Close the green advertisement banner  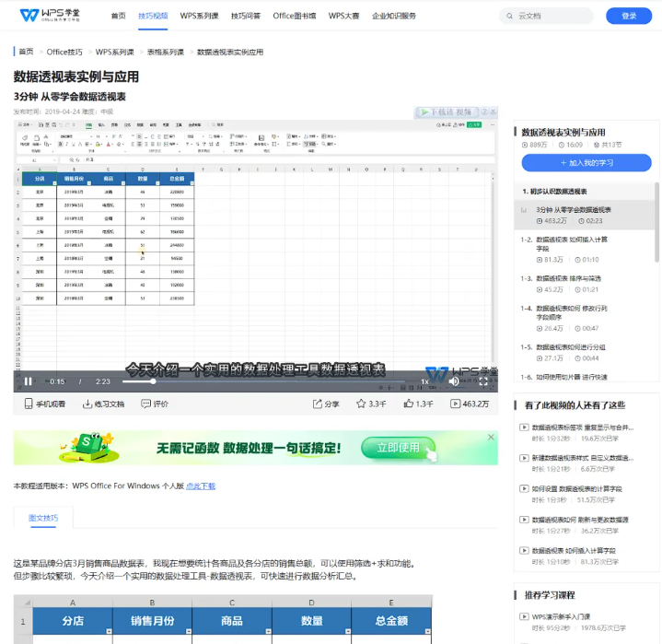tap(491, 437)
